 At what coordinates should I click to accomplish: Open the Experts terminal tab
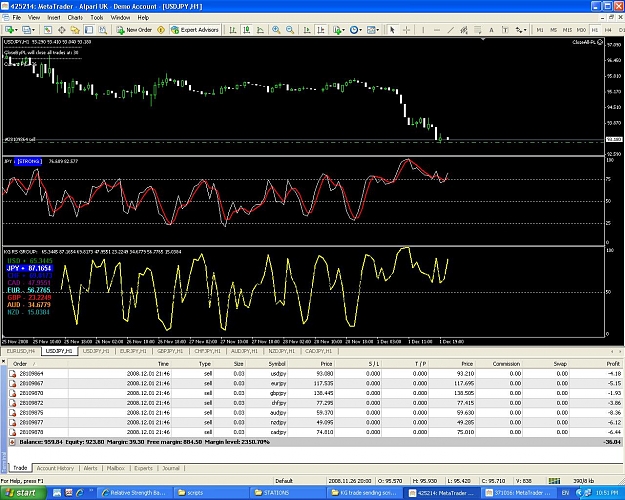coord(143,468)
